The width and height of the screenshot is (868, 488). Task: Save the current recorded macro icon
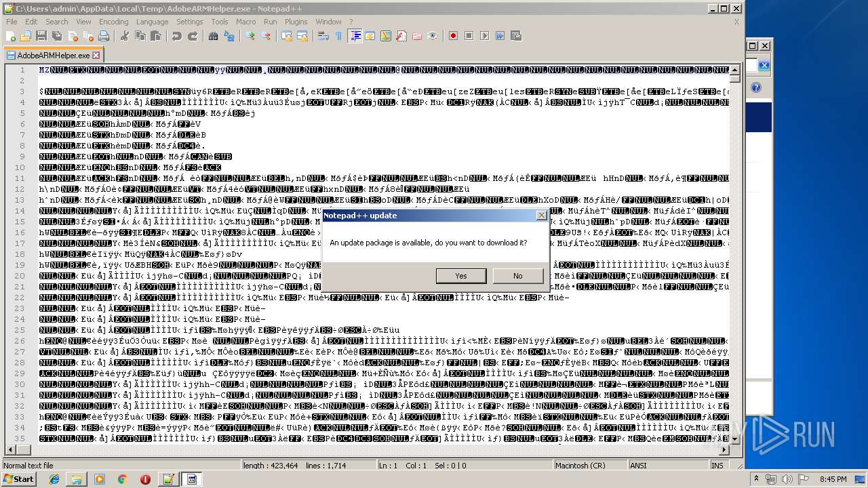(515, 36)
